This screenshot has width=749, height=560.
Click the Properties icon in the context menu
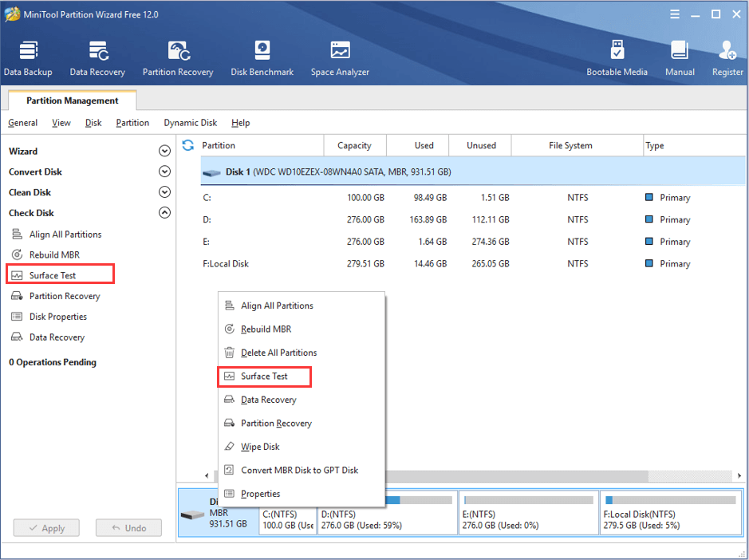[229, 493]
